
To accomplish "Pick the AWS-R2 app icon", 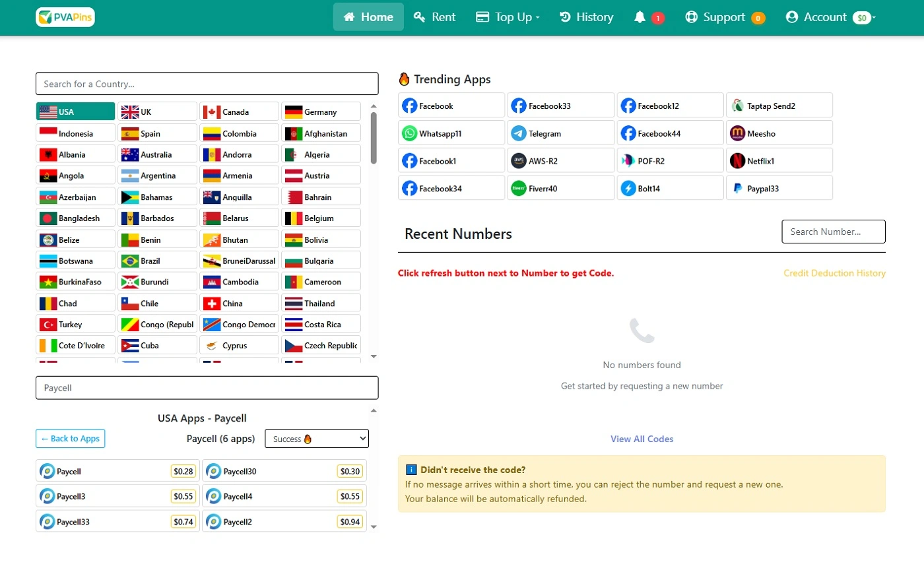I will click(x=519, y=161).
